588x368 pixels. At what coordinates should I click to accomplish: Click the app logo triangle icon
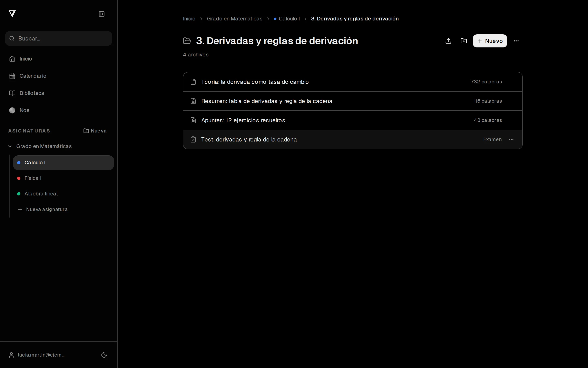12,14
